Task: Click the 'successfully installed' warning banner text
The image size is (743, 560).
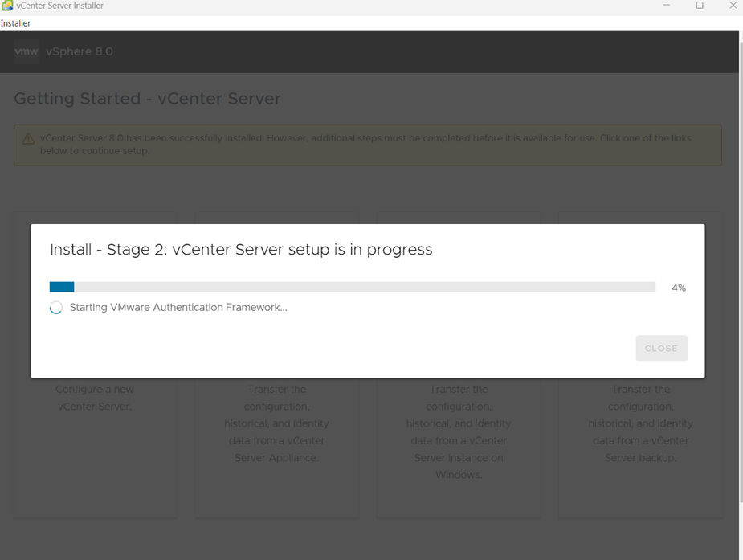Action: 365,145
